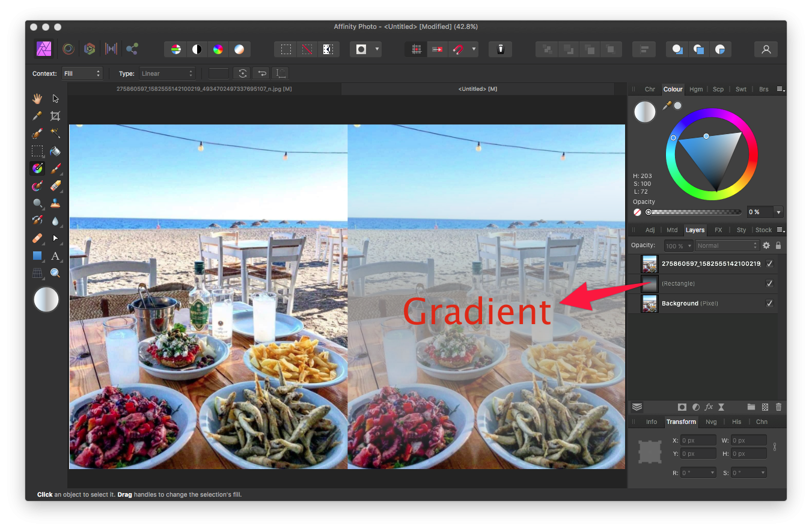Select the Clone Stamp tool

pyautogui.click(x=55, y=203)
